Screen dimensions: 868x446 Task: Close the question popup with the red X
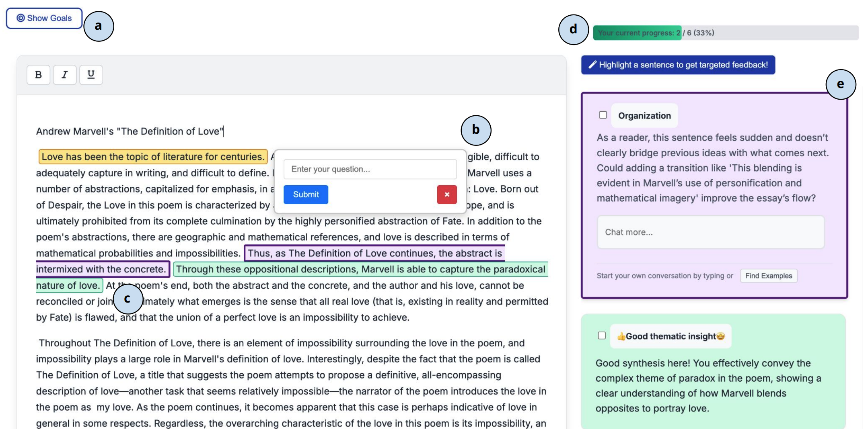(x=446, y=194)
